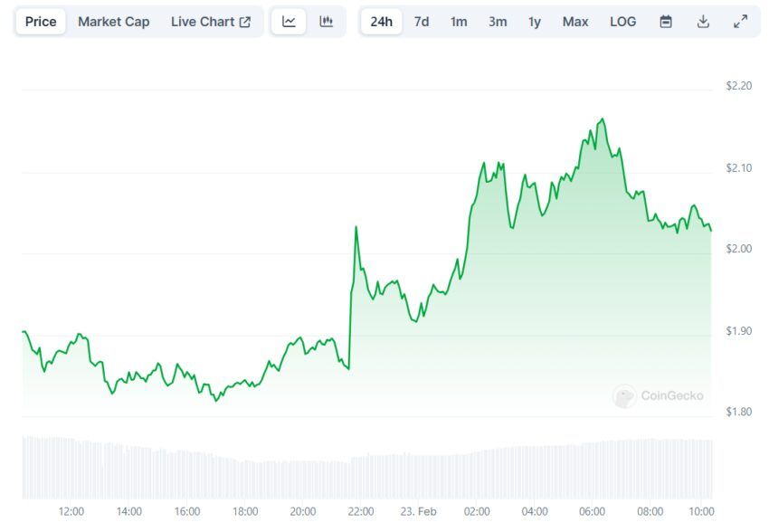Toggle LOG scale on the chart
This screenshot has height=532, width=769.
tap(622, 22)
